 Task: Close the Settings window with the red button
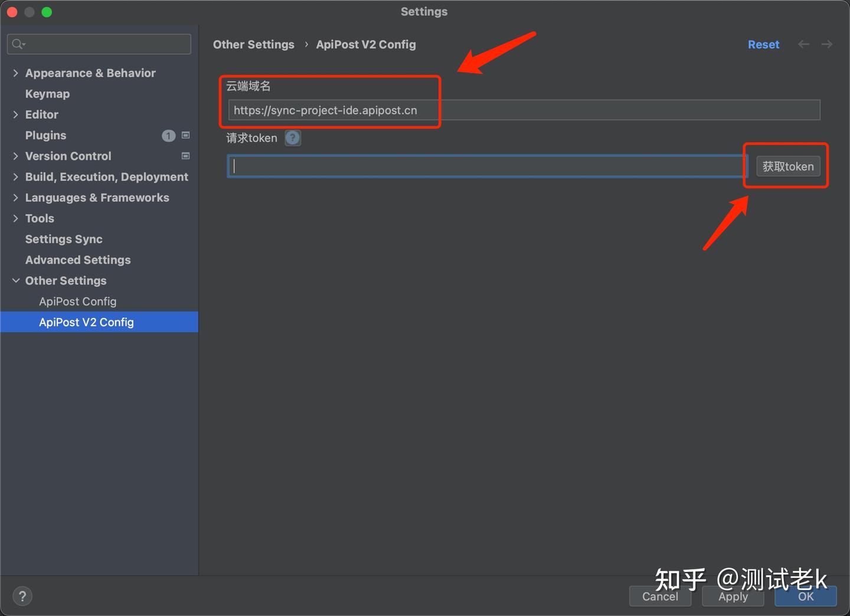tap(12, 12)
